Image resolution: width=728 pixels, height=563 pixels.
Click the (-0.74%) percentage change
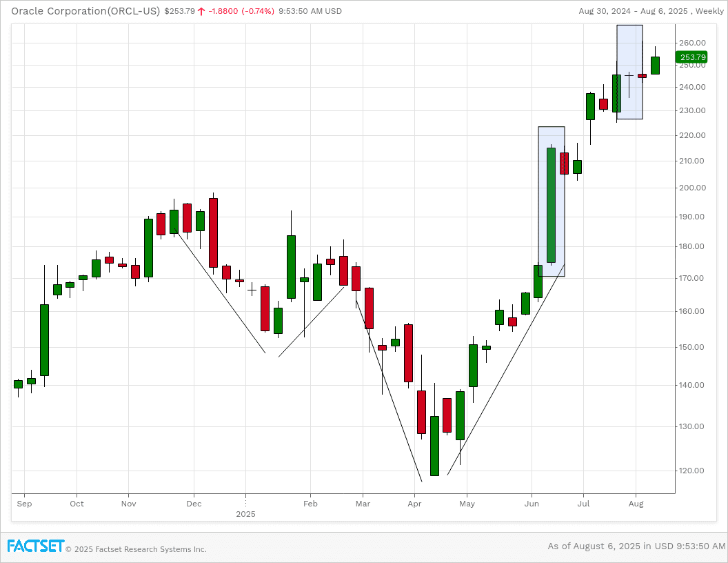coord(258,11)
